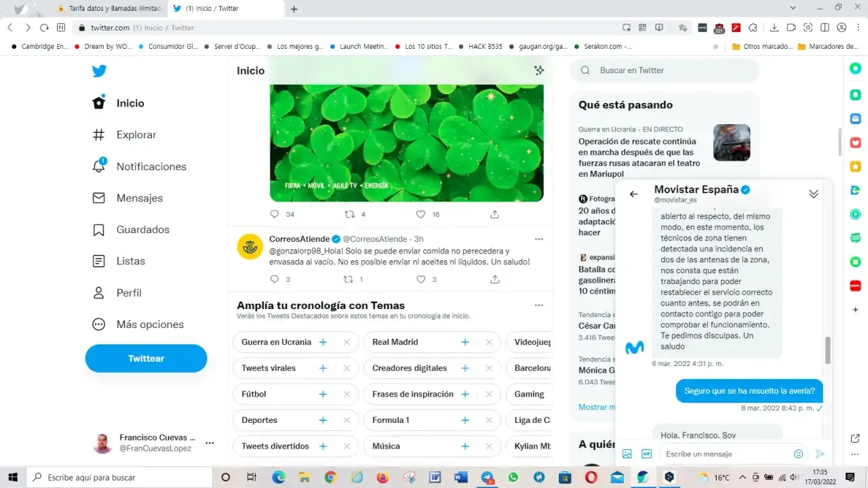Image resolution: width=868 pixels, height=488 pixels.
Task: Send the direct message
Action: (x=820, y=454)
